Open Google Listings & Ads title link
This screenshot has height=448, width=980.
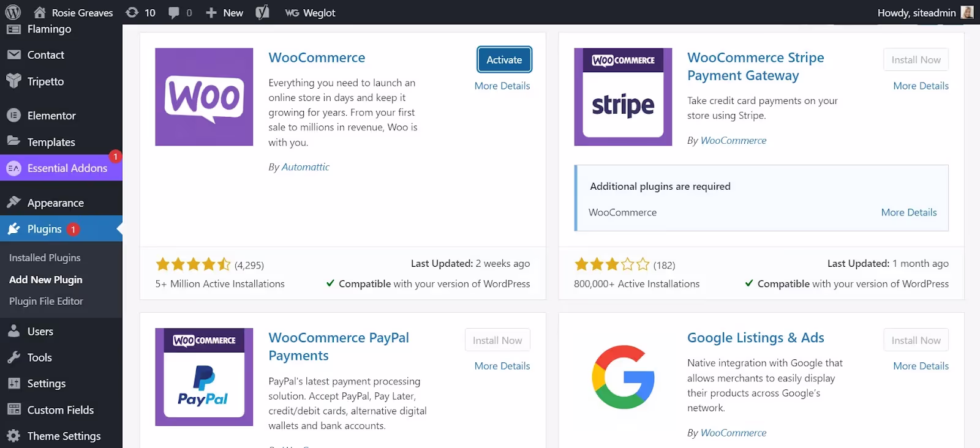[756, 338]
